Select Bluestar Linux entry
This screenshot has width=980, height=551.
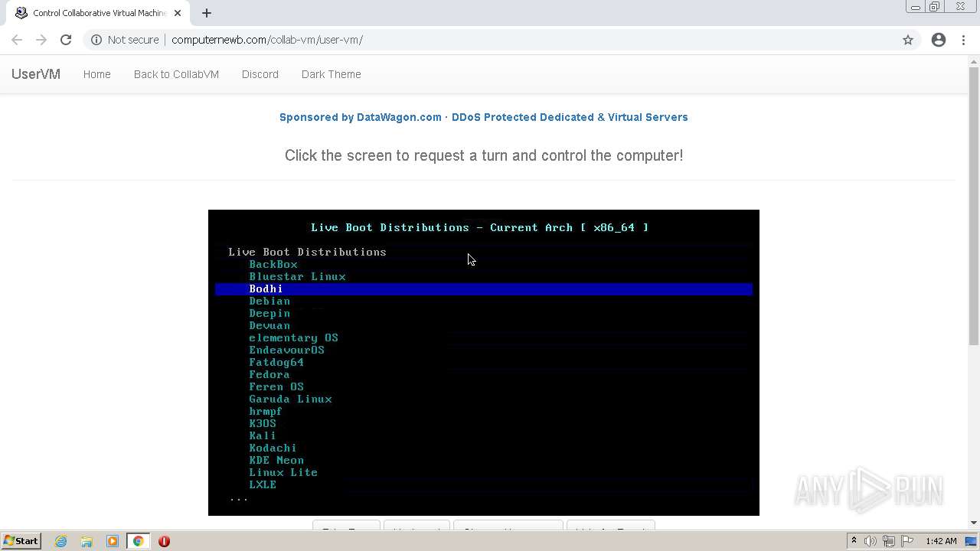tap(297, 276)
